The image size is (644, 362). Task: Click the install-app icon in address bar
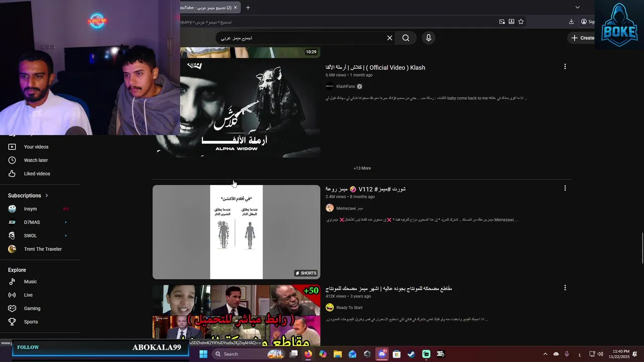pos(511,22)
